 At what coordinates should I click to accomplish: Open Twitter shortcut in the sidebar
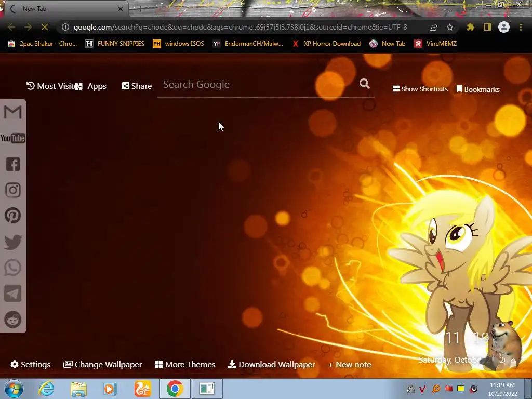coord(13,242)
